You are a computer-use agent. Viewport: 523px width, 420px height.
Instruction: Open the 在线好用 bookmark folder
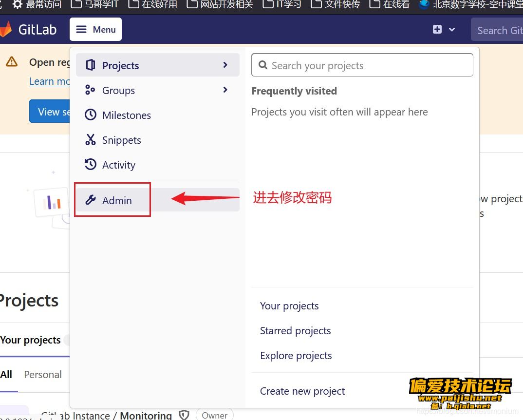pos(153,4)
